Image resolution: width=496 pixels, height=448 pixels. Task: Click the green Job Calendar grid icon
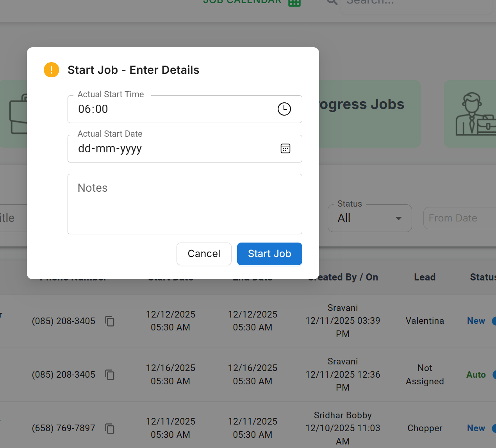point(294,2)
